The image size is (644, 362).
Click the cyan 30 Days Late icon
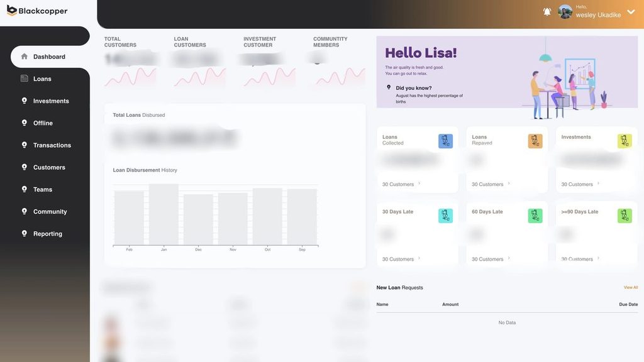(x=446, y=216)
